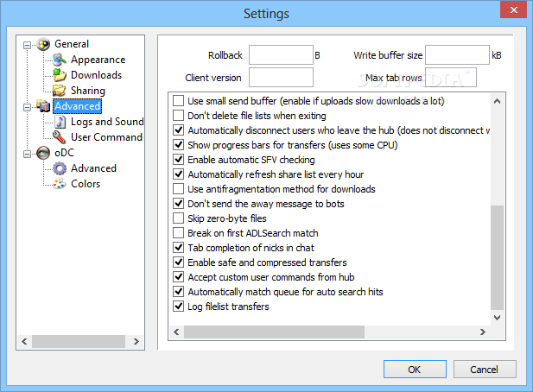
Task: Click options list scroll up arrow
Action: pyautogui.click(x=497, y=101)
